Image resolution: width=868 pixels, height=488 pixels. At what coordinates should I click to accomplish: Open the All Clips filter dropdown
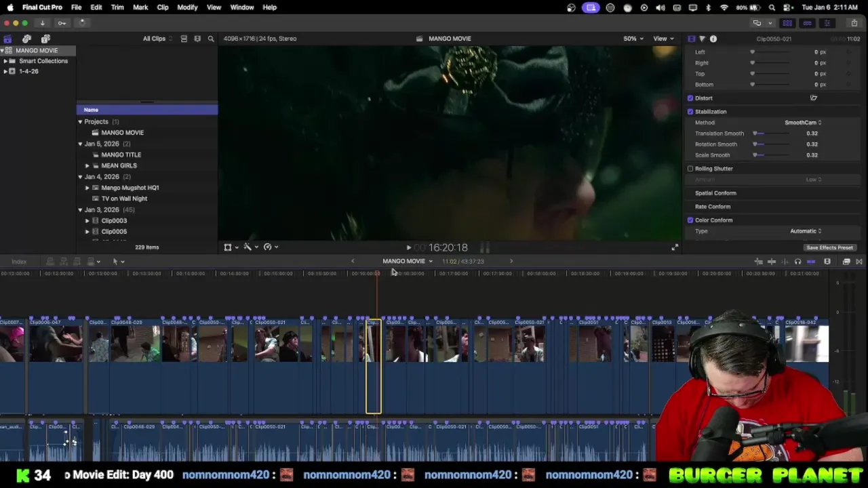pyautogui.click(x=157, y=39)
